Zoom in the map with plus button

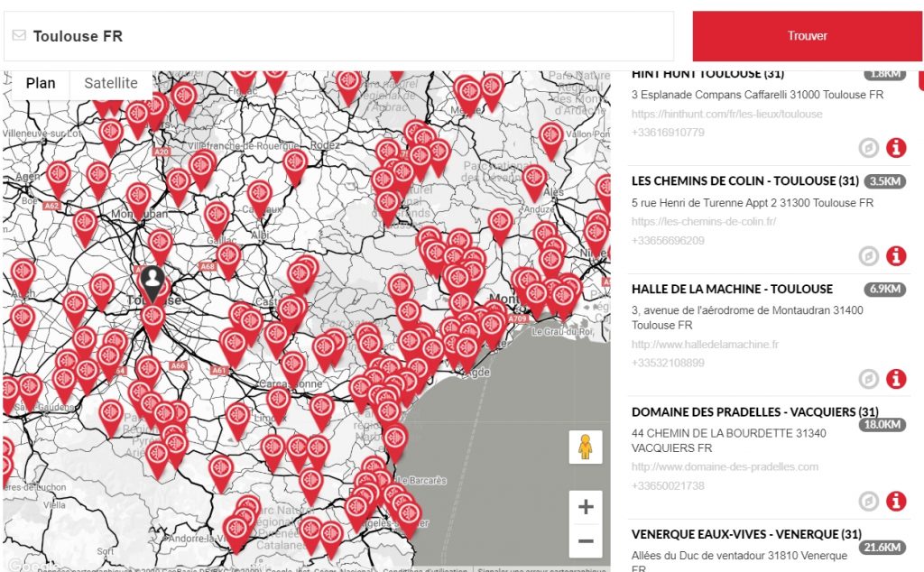(586, 507)
